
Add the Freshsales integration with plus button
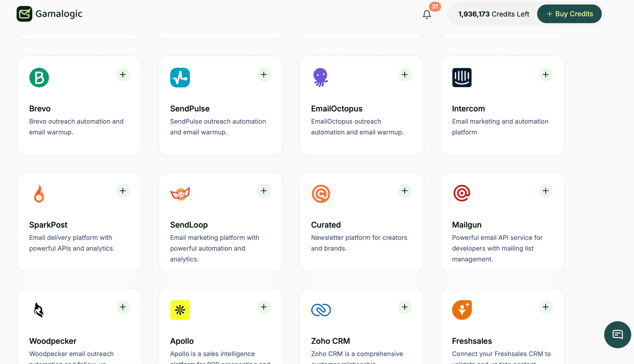[x=546, y=307]
